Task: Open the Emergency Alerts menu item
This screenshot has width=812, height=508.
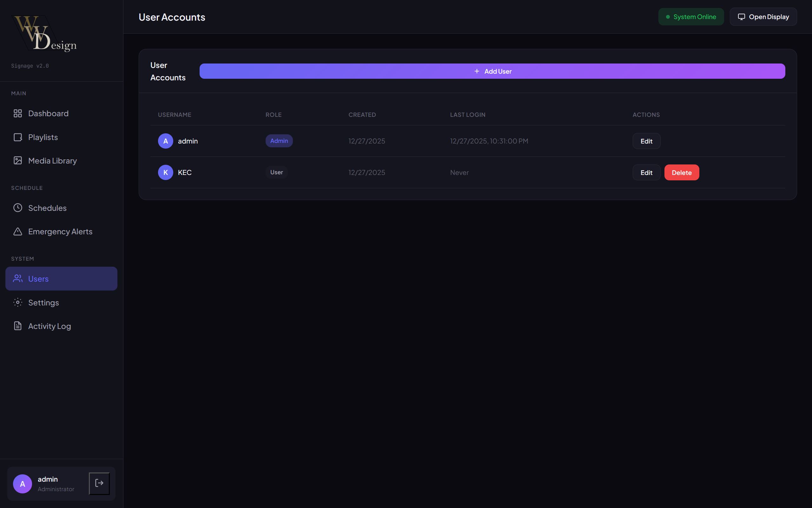Action: (60, 231)
